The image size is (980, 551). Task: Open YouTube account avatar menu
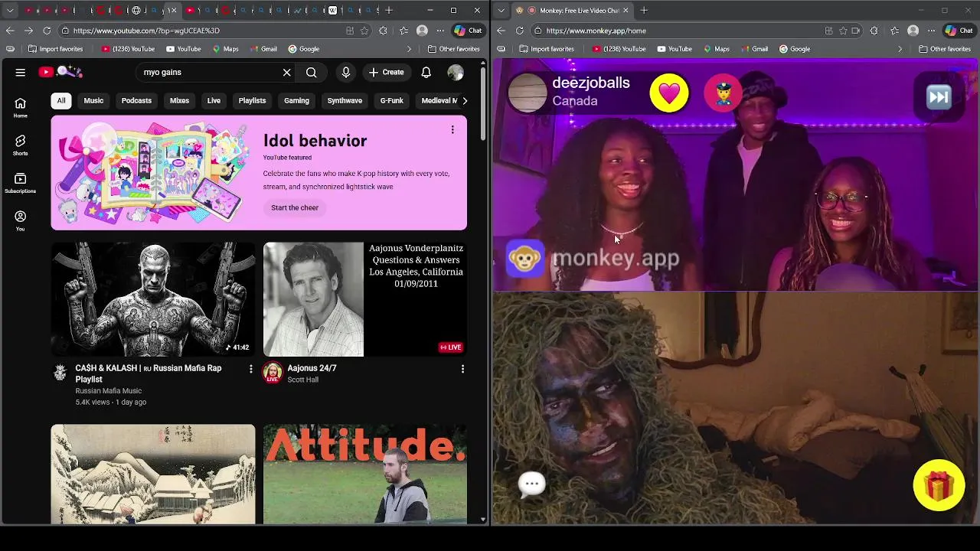pos(456,72)
